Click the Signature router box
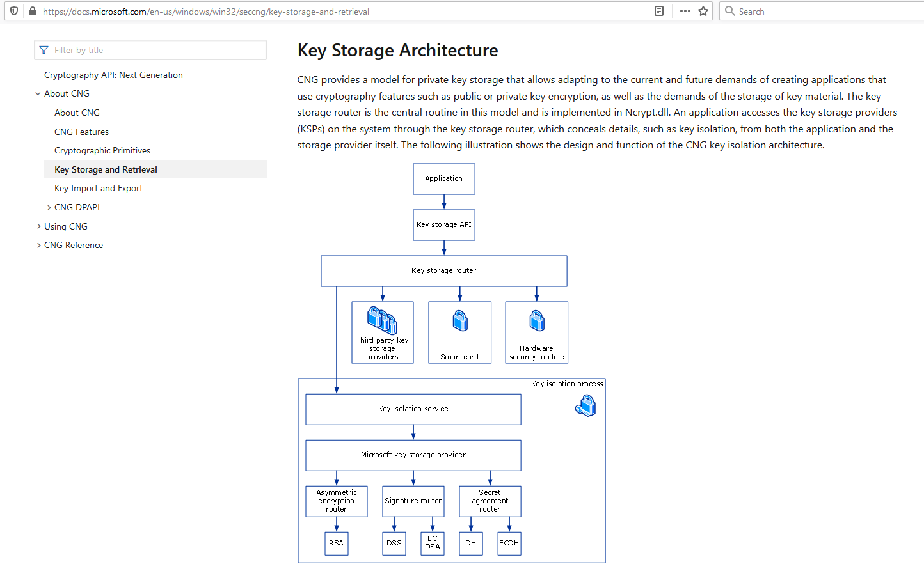The height and width of the screenshot is (571, 924). point(413,501)
